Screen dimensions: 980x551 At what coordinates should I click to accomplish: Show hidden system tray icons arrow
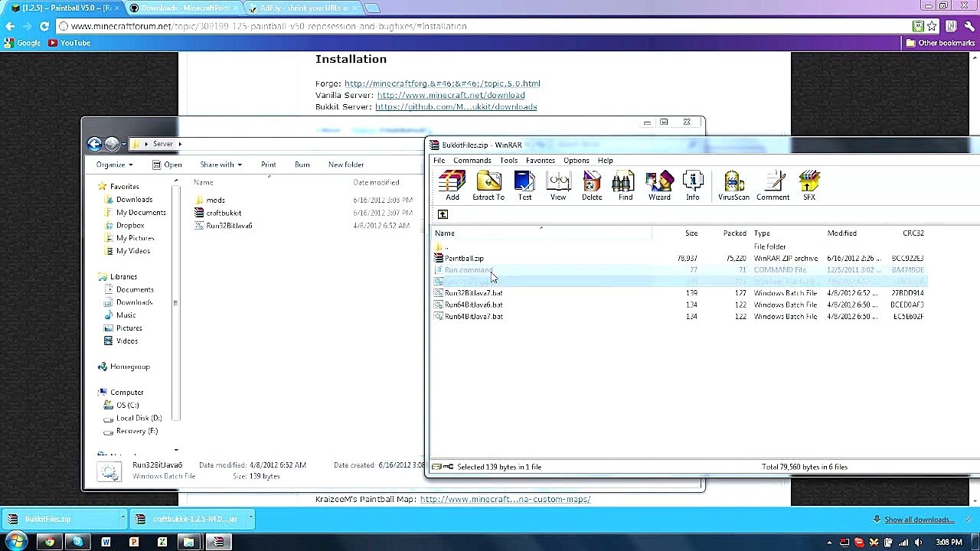[829, 543]
